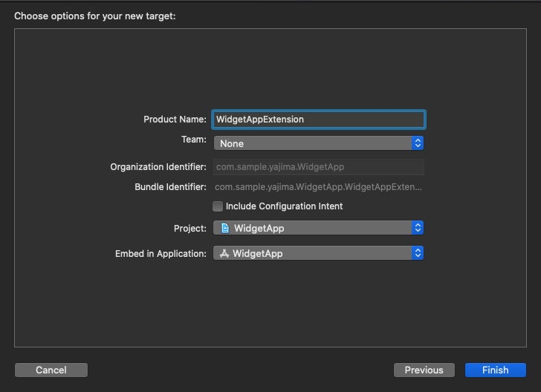Click the Team label
Viewport: 541px width, 392px height.
click(194, 140)
